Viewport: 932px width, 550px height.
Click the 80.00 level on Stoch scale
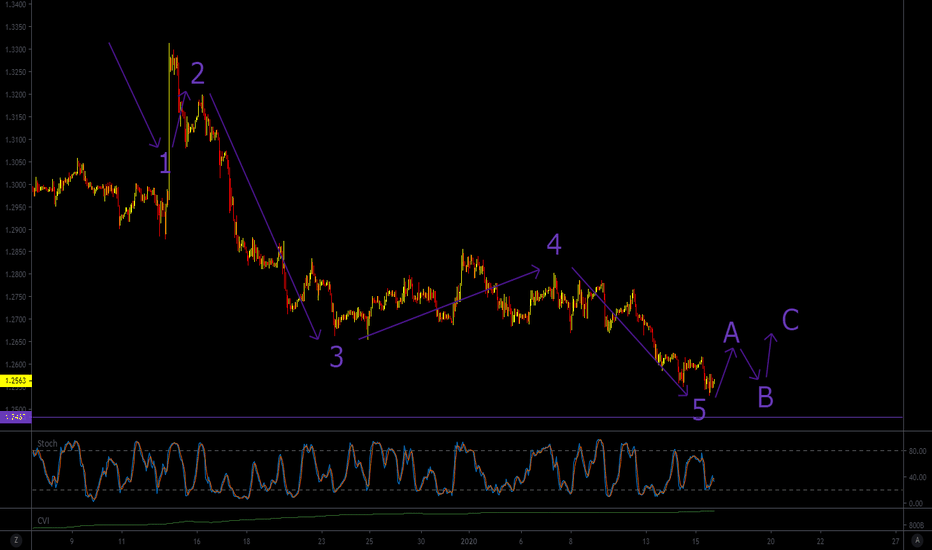tap(916, 451)
